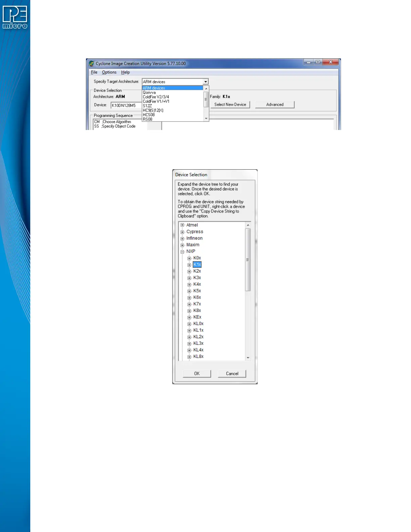This screenshot has width=411, height=532.
Task: Click OK in Device Selection dialog
Action: [197, 373]
